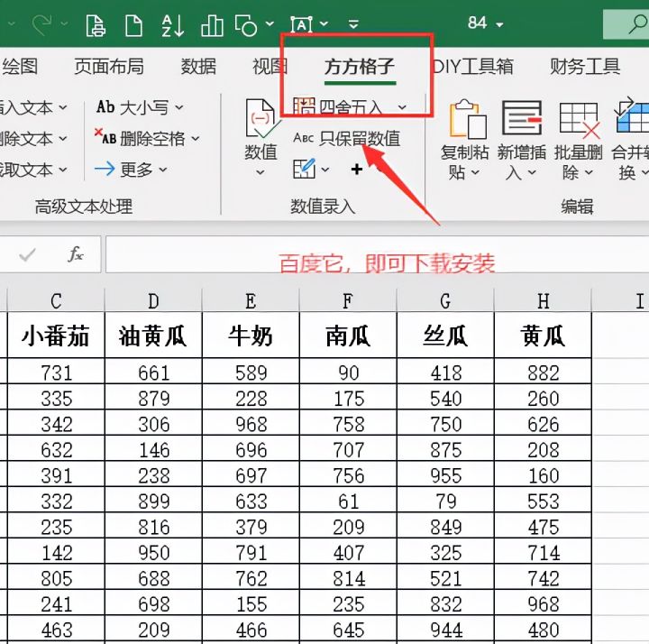Screen dimensions: 649x644
Task: Select cell with value 879
Action: tap(153, 398)
